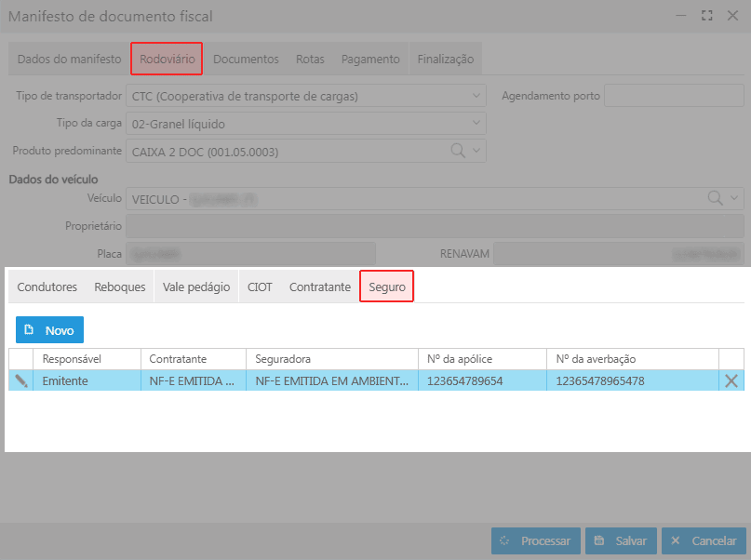
Task: Open the Condutores sub-tab
Action: click(47, 287)
